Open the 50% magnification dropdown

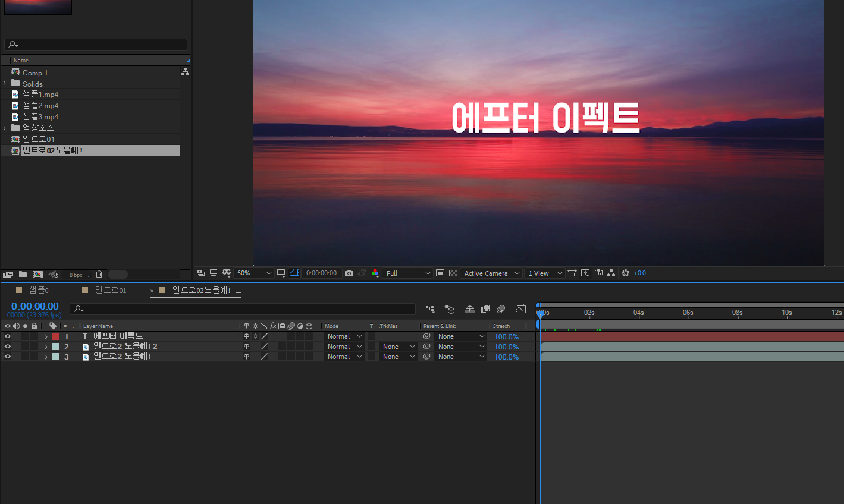pos(254,273)
